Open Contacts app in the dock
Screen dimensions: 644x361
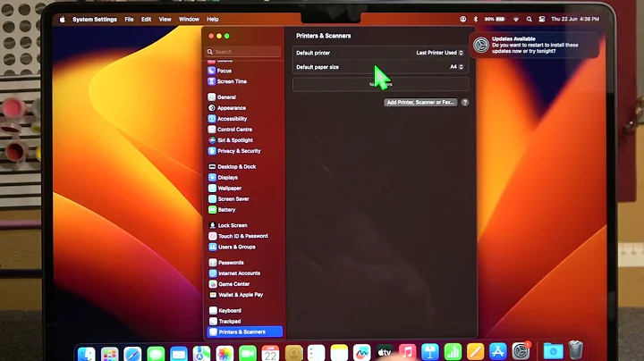click(293, 353)
